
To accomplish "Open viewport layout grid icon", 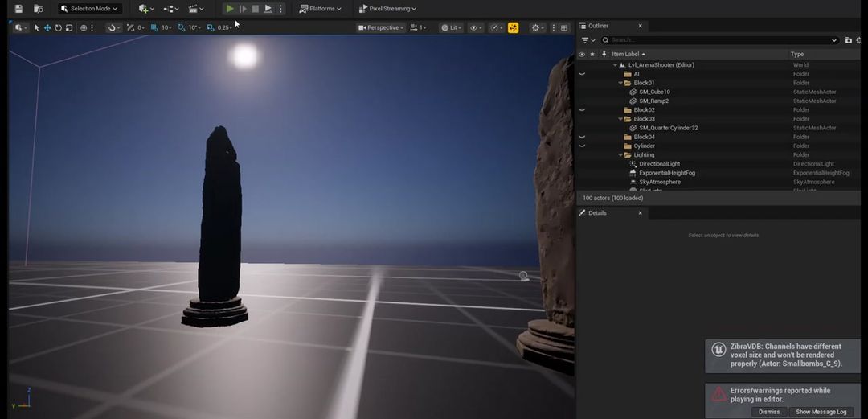I will 564,27.
